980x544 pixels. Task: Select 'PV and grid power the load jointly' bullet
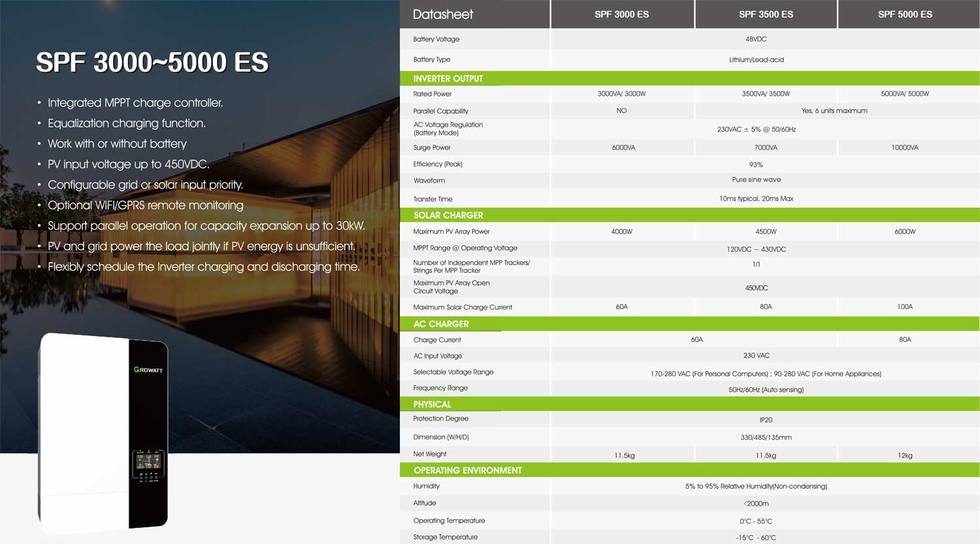click(201, 246)
